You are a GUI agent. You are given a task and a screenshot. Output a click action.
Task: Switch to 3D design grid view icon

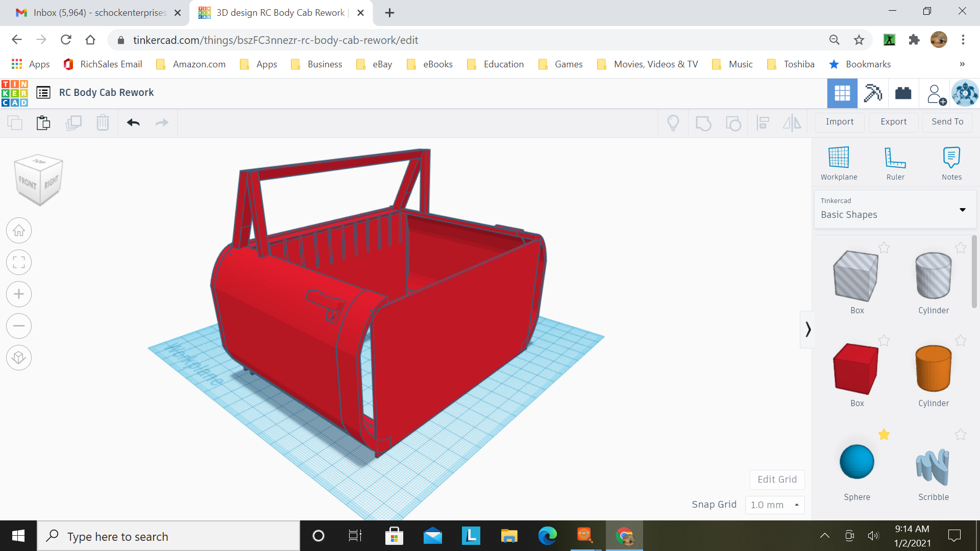[842, 93]
